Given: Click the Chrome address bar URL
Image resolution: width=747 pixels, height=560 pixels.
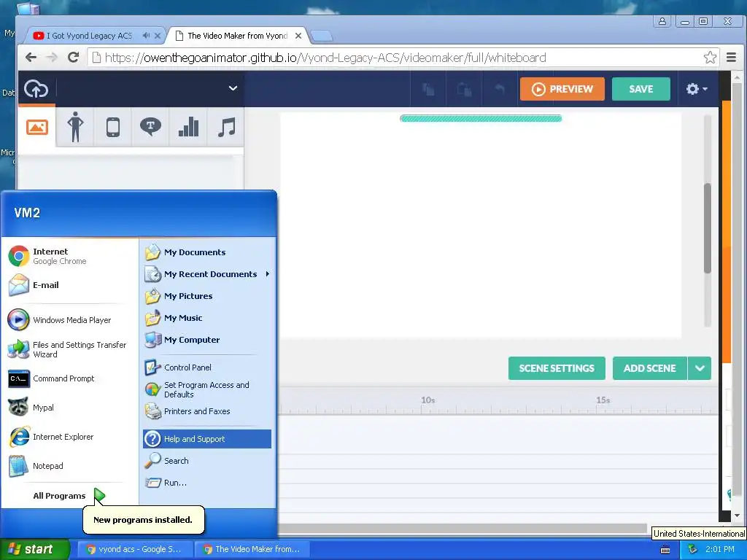Looking at the screenshot, I should pos(325,58).
